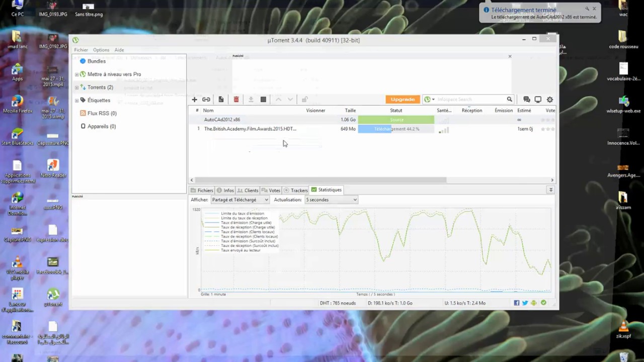The height and width of the screenshot is (362, 644).
Task: Open the chat bubbles icon in toolbar
Action: click(526, 100)
